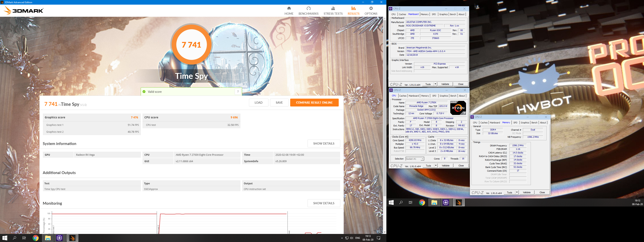Open Tools dropdown arrow in Memory CPU-Z window
Viewport: 644px width, 242px height.
point(517,192)
